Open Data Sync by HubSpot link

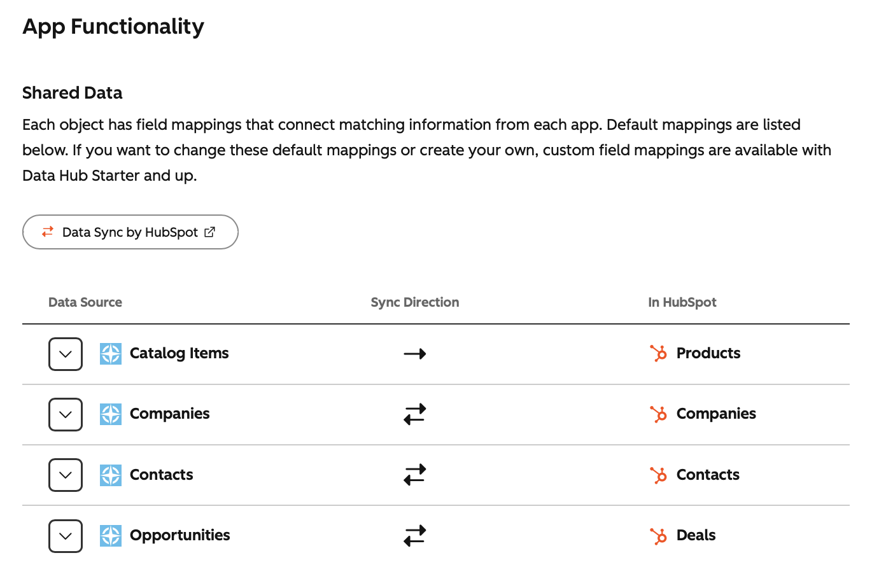(x=130, y=232)
